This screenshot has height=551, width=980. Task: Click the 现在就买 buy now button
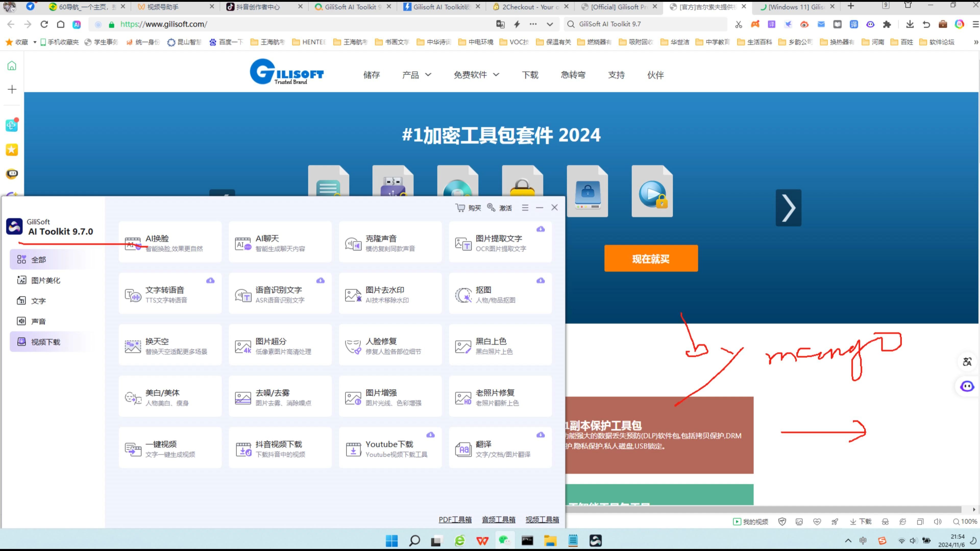point(651,258)
